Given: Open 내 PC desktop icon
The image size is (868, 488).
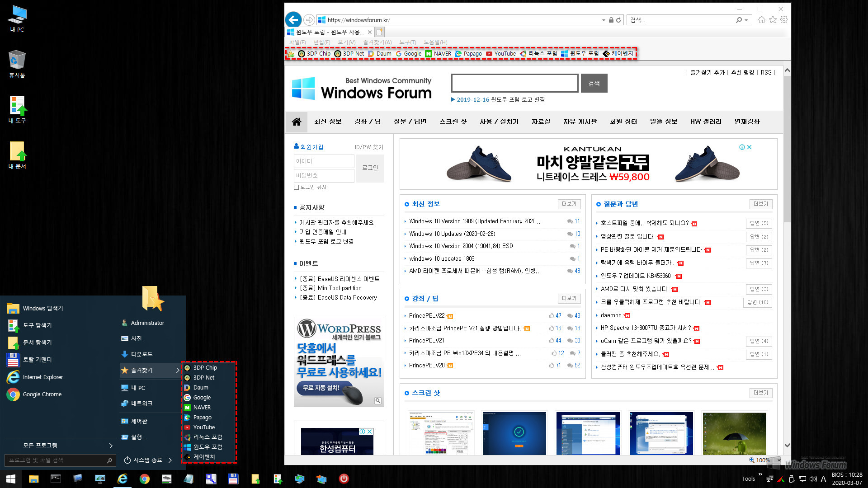Looking at the screenshot, I should point(17,19).
